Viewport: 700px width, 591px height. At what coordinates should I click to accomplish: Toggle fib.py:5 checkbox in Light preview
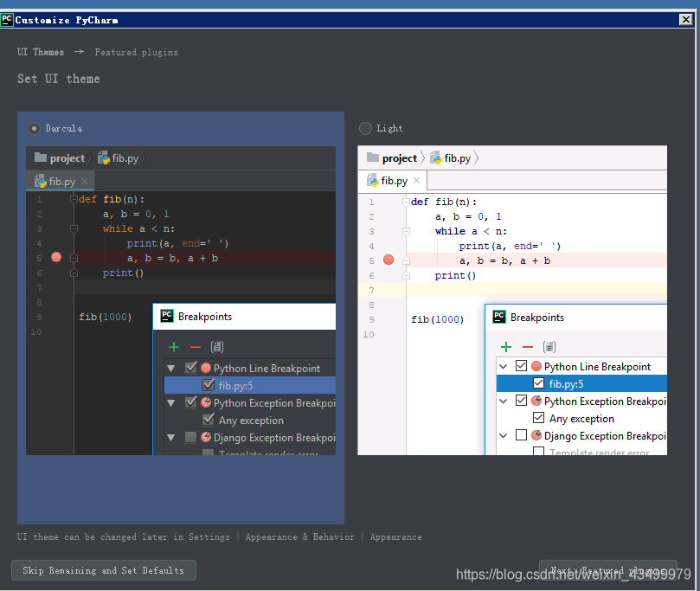[538, 383]
